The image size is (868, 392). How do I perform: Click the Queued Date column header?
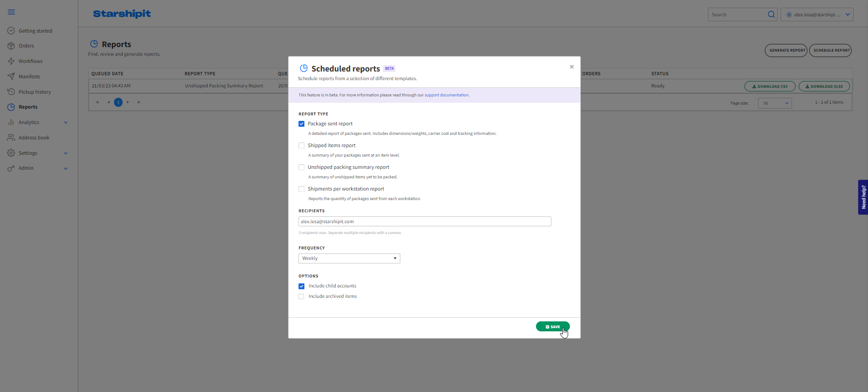click(107, 74)
